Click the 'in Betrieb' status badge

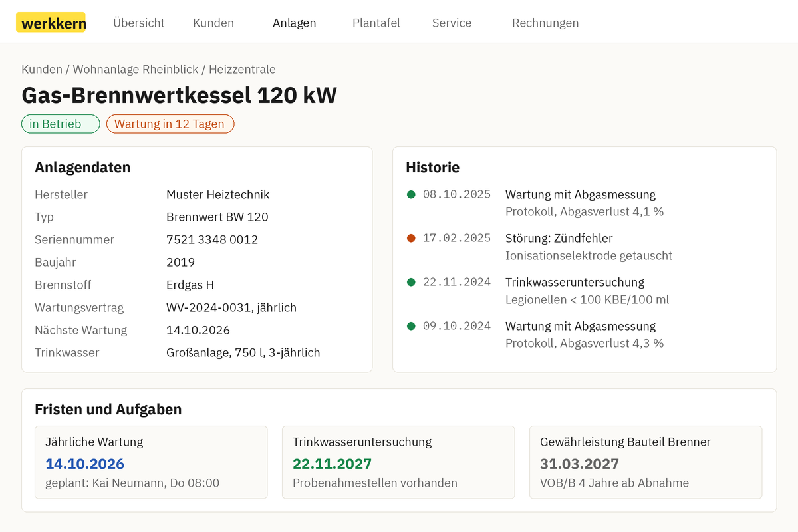[61, 124]
